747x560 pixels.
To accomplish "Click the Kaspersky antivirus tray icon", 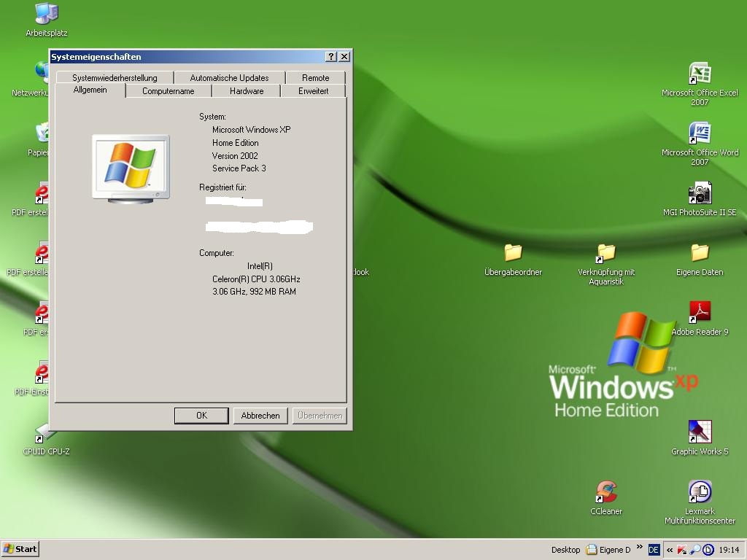I will coord(682,550).
